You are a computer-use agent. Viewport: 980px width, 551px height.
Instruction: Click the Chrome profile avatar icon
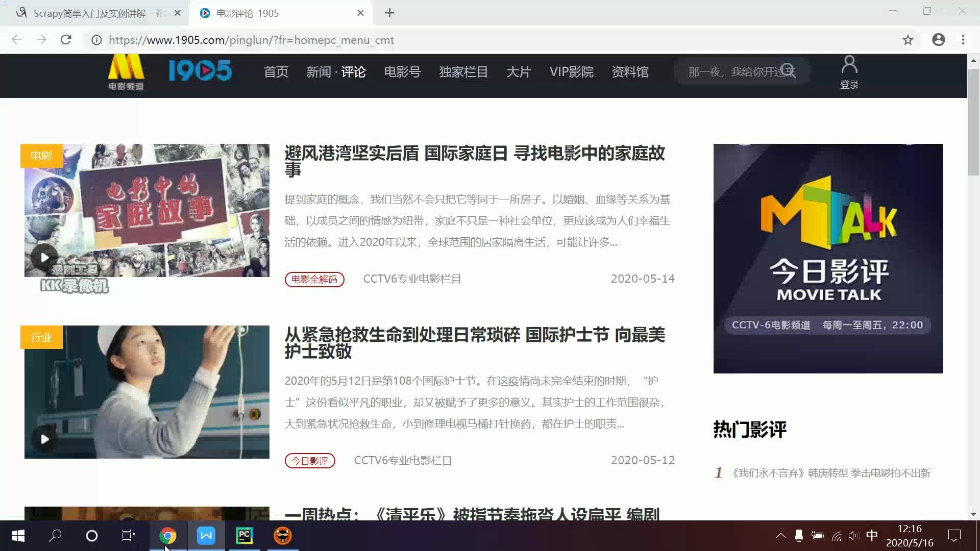tap(938, 40)
